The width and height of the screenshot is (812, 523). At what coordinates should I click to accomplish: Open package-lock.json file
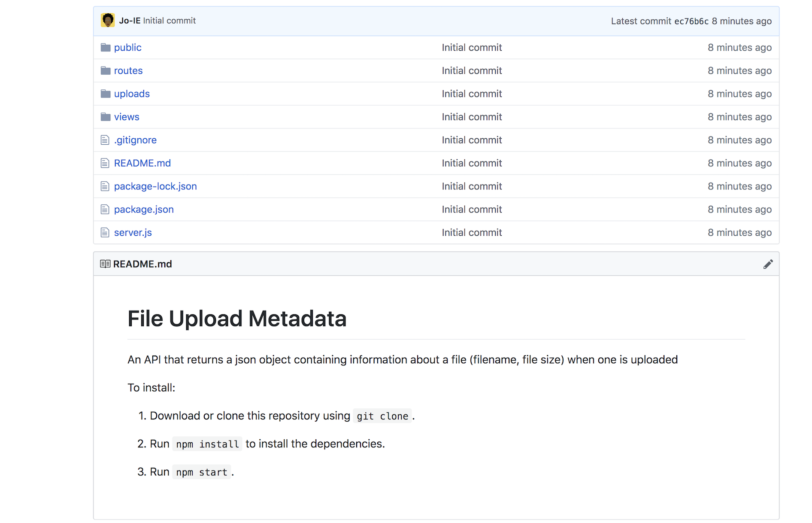point(155,186)
